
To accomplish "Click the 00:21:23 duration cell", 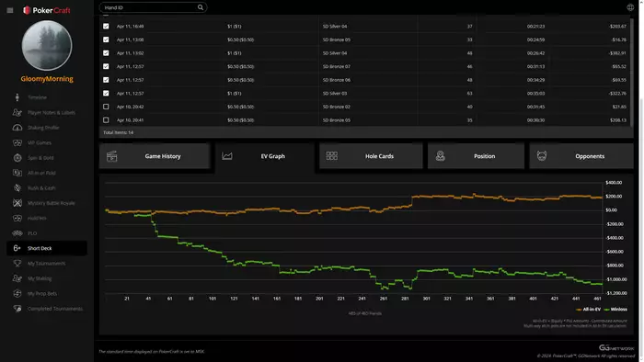I will (535, 27).
